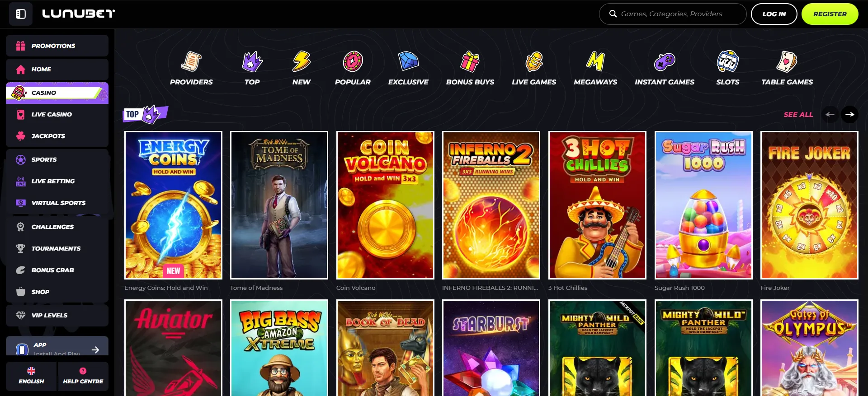
Task: Click the Tournaments trophy icon
Action: [x=21, y=248]
